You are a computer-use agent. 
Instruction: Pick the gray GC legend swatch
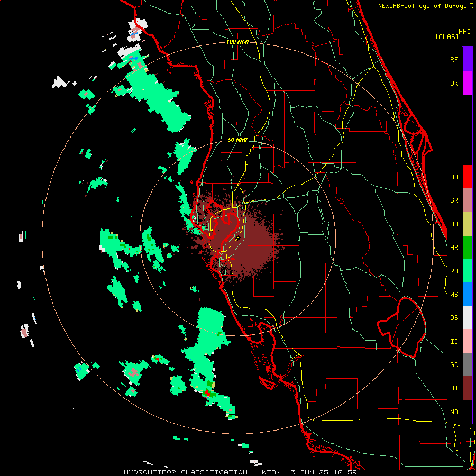coord(467,364)
